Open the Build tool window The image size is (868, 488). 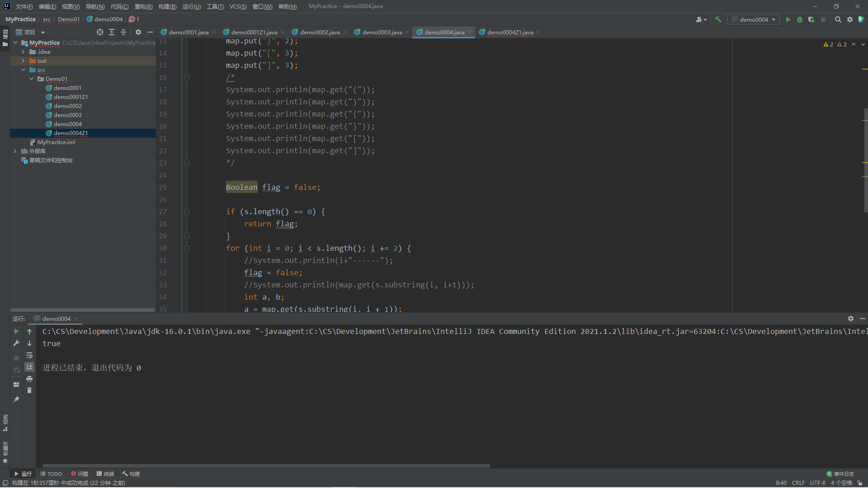[131, 474]
